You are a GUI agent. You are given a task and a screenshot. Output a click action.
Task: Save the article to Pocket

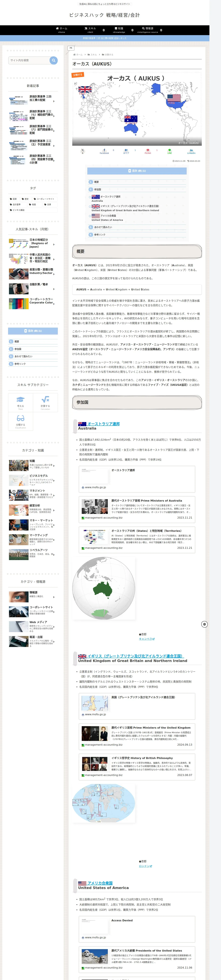(148, 151)
